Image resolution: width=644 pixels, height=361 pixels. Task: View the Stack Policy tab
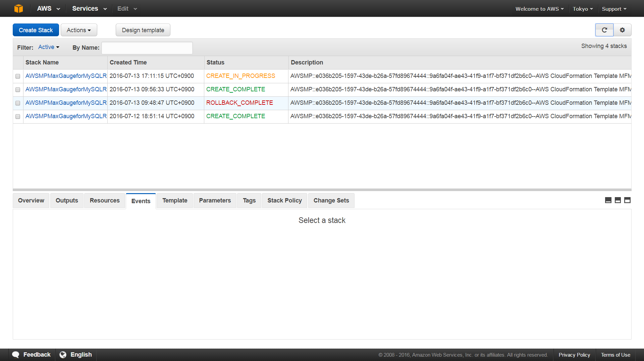click(x=285, y=200)
